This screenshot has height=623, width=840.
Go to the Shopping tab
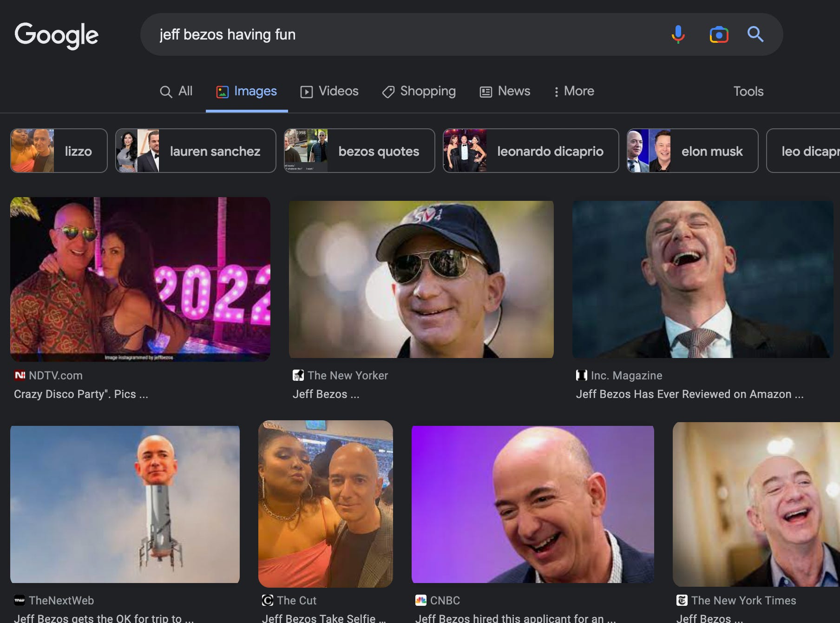419,91
